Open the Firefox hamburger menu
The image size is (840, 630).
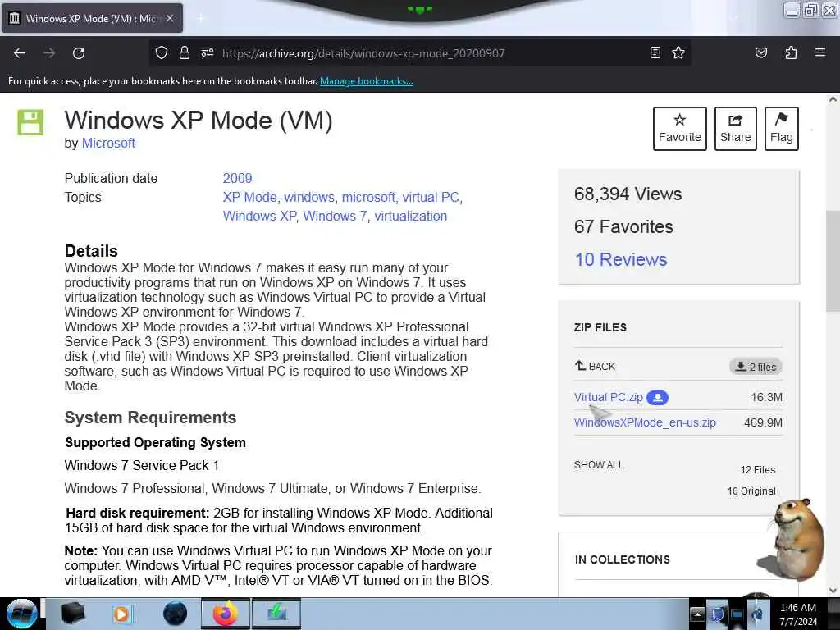pyautogui.click(x=820, y=52)
